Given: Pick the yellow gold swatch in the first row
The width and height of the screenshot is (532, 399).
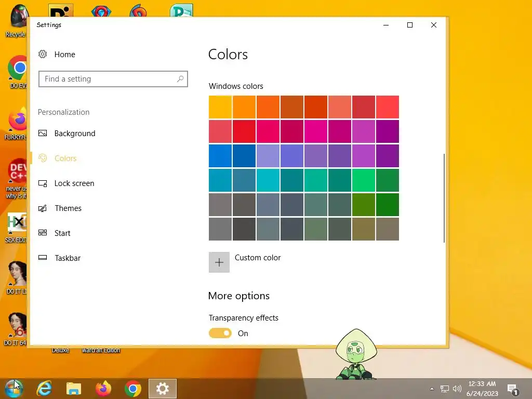Looking at the screenshot, I should 220,107.
